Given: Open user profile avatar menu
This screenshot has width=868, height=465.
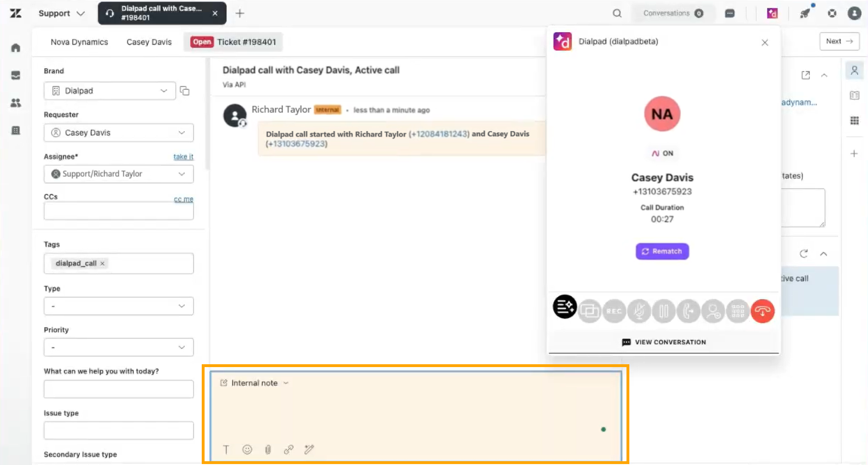Looking at the screenshot, I should (x=854, y=13).
